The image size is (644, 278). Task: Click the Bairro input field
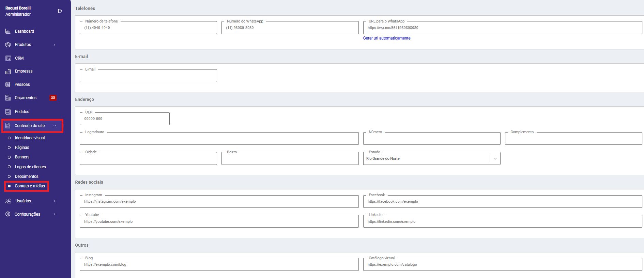click(290, 158)
